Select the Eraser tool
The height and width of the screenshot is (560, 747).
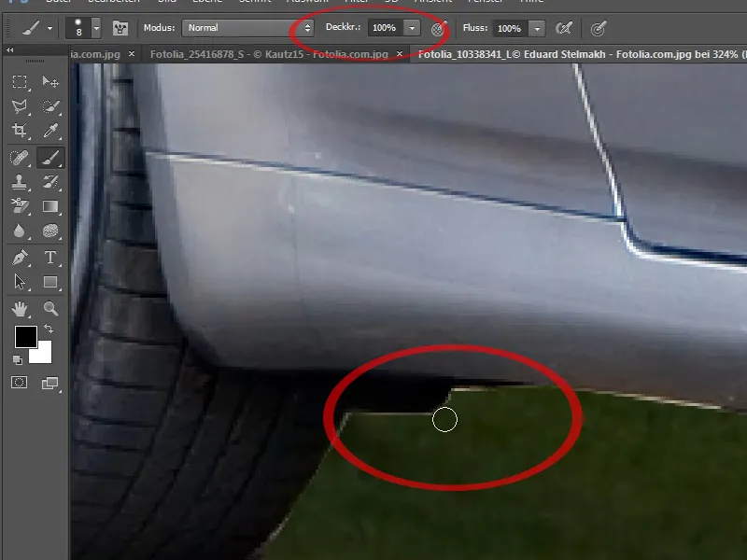[20, 206]
